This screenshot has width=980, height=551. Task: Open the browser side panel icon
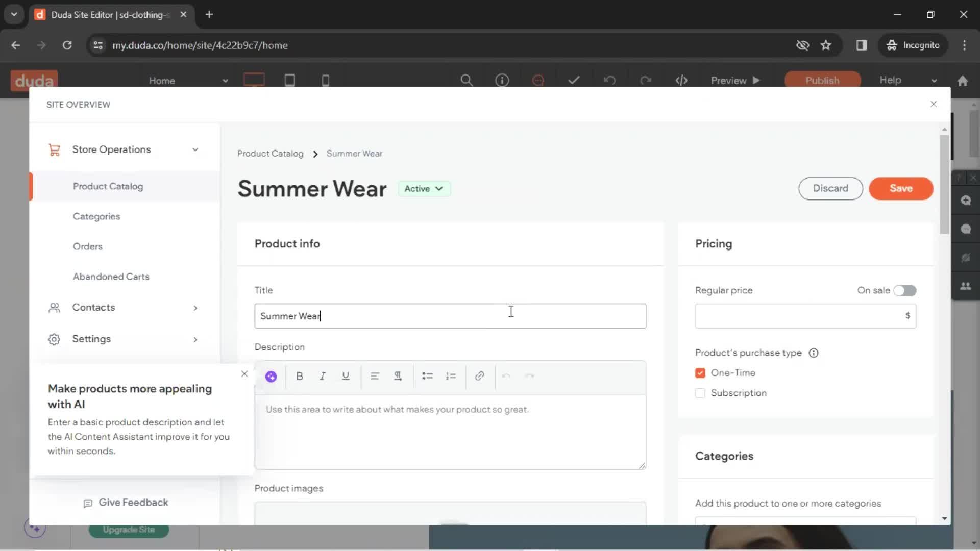(862, 45)
